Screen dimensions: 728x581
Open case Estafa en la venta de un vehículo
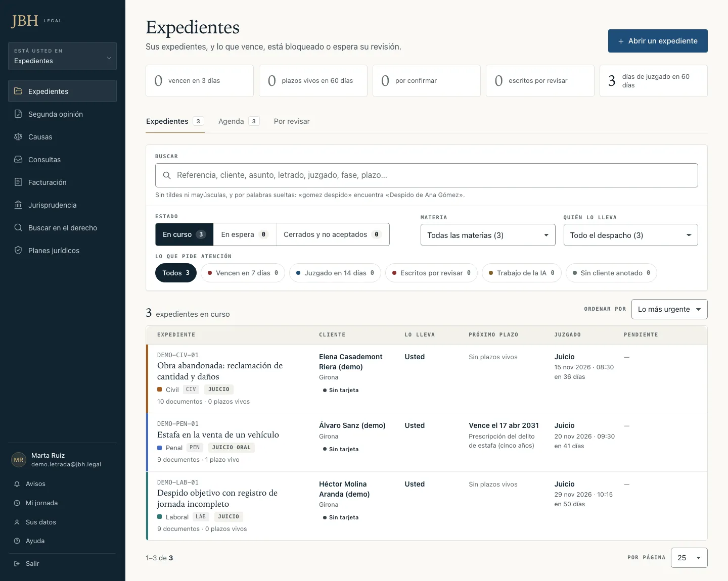(218, 434)
